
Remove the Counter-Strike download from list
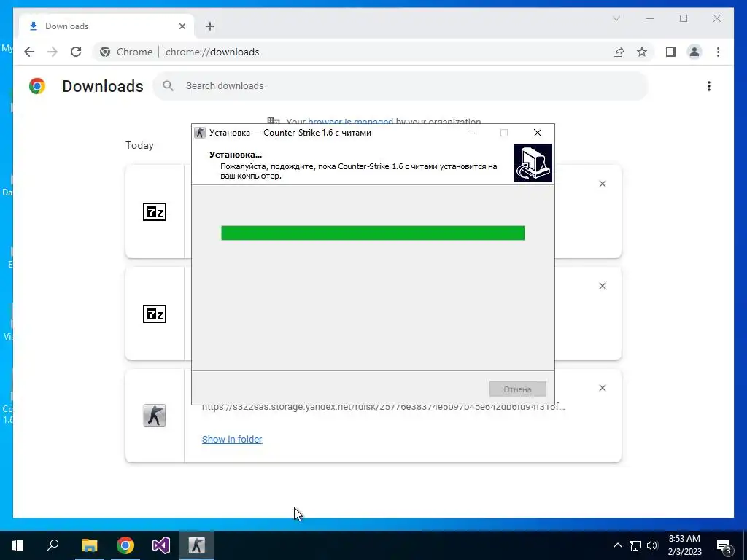(602, 388)
